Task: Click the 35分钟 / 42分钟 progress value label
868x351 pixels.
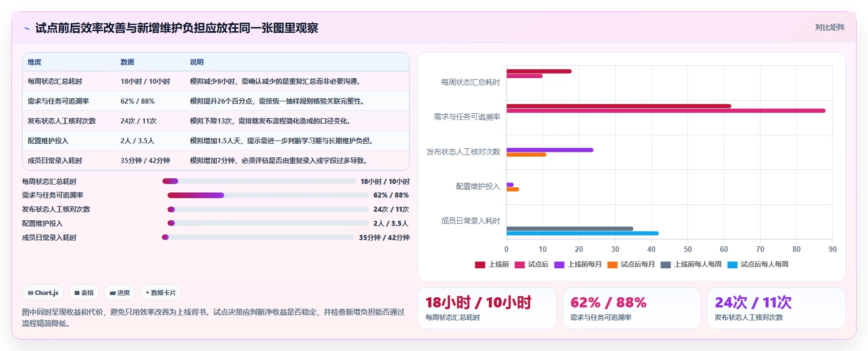Action: coord(384,237)
